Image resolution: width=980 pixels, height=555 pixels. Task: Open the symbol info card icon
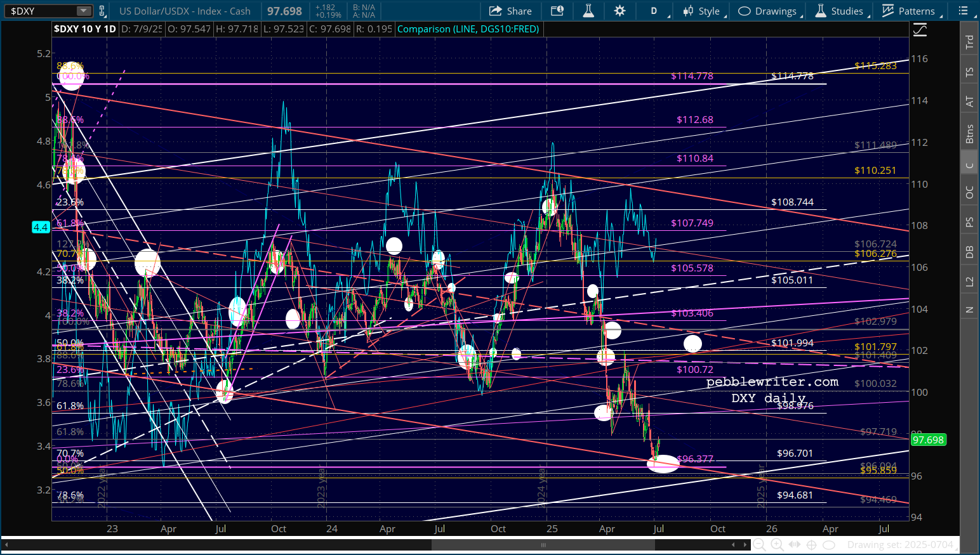pyautogui.click(x=557, y=11)
